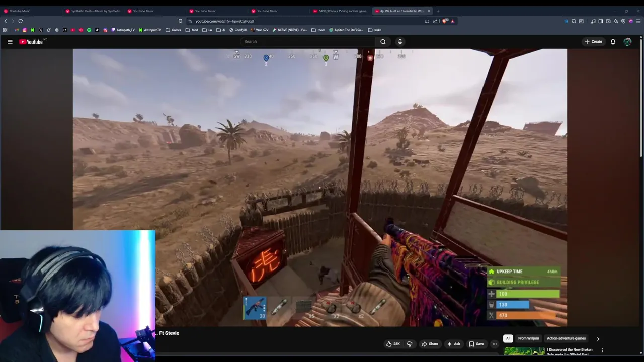Open the NERVE bookmark

289,30
